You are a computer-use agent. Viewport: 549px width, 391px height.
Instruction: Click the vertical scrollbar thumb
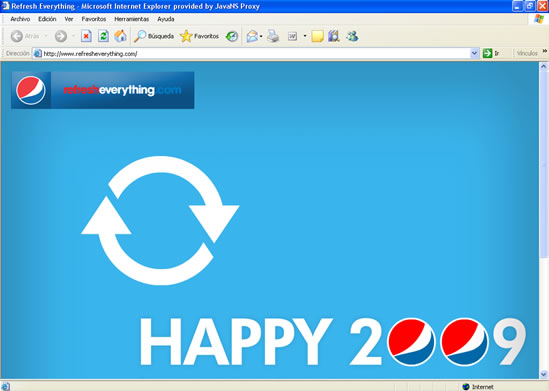coord(543,165)
